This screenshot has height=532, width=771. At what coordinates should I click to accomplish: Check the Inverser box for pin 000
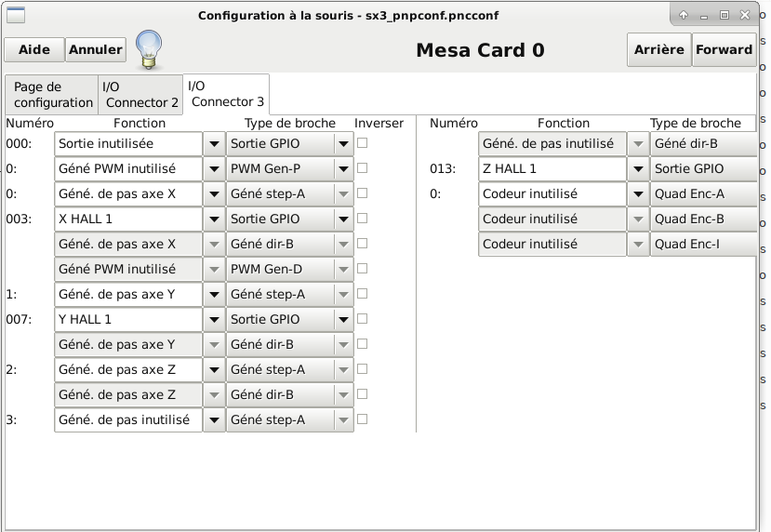pyautogui.click(x=363, y=143)
